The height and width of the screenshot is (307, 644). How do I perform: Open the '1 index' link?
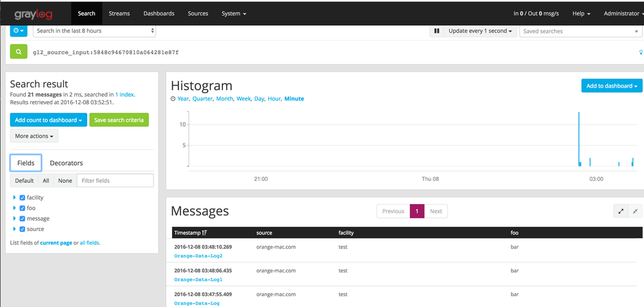tap(124, 95)
